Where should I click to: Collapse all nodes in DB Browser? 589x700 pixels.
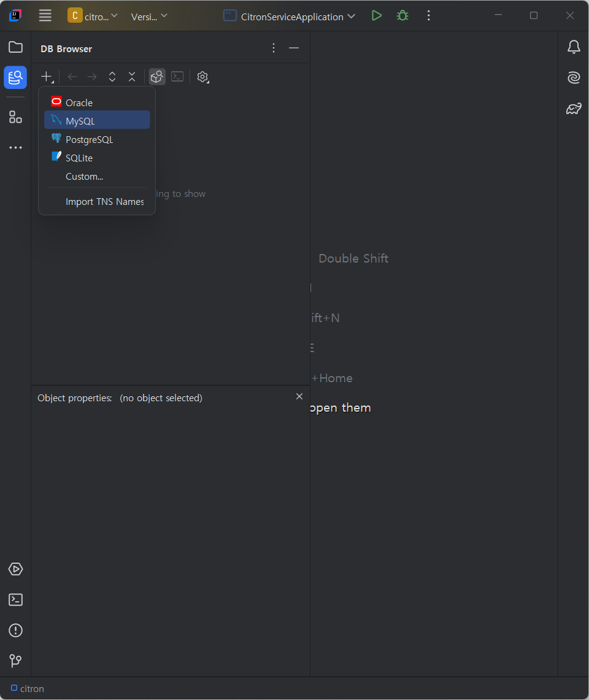132,77
